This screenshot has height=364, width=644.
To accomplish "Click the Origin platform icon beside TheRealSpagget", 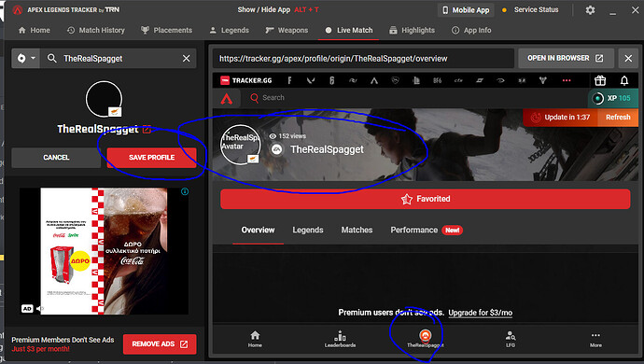I will click(x=277, y=149).
